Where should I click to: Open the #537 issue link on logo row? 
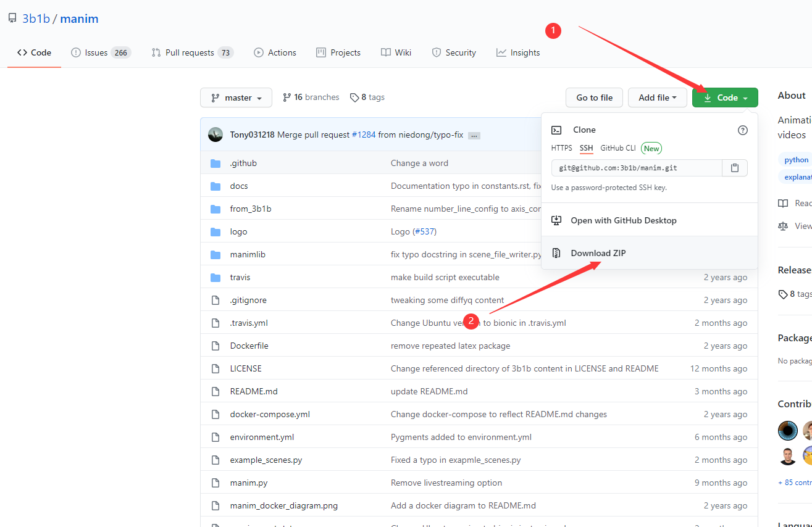click(x=423, y=231)
